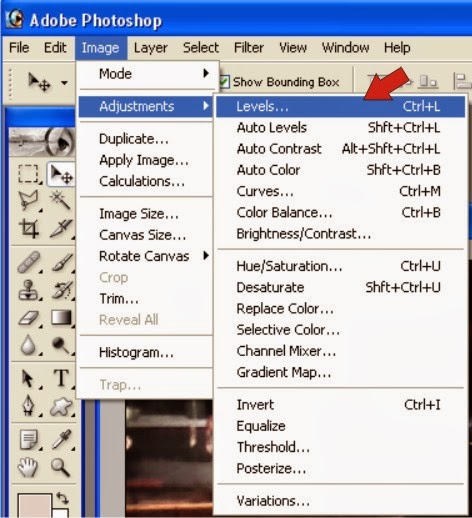Select the Zoom tool
472x518 pixels.
point(61,467)
